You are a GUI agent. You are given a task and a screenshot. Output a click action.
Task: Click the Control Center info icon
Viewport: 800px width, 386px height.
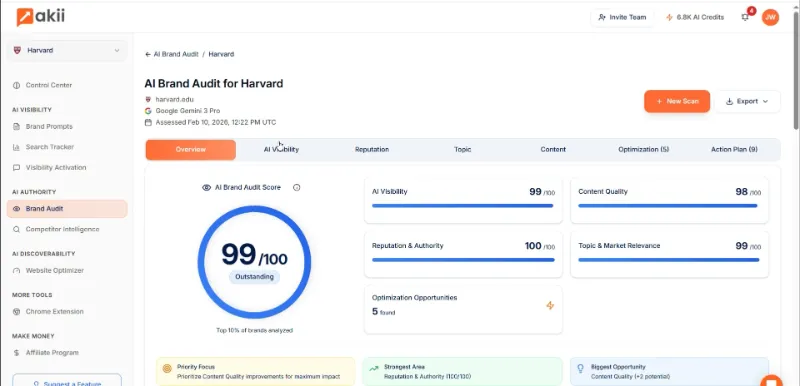(16, 85)
